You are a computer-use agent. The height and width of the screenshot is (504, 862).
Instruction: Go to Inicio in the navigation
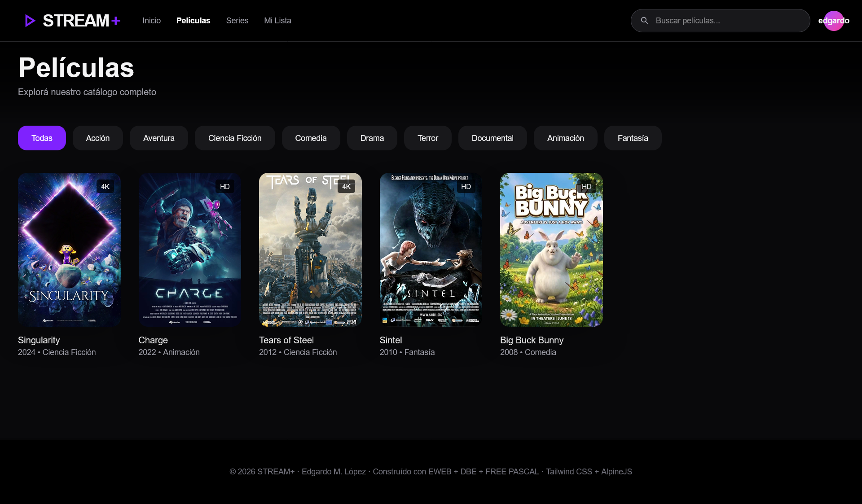point(152,21)
